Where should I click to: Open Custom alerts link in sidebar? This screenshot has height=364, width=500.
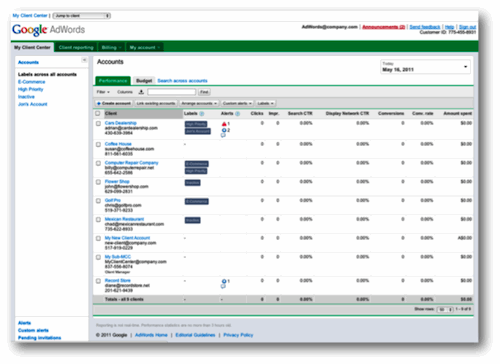click(33, 330)
